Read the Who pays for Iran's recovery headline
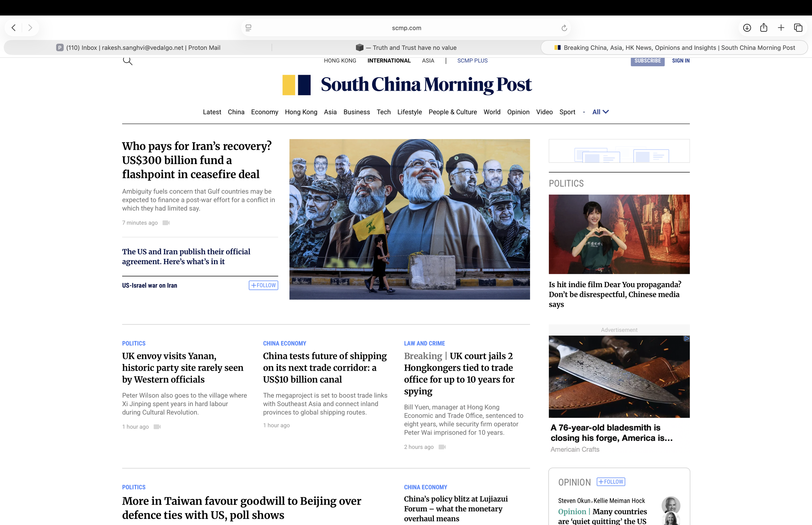This screenshot has height=525, width=812. tap(197, 160)
